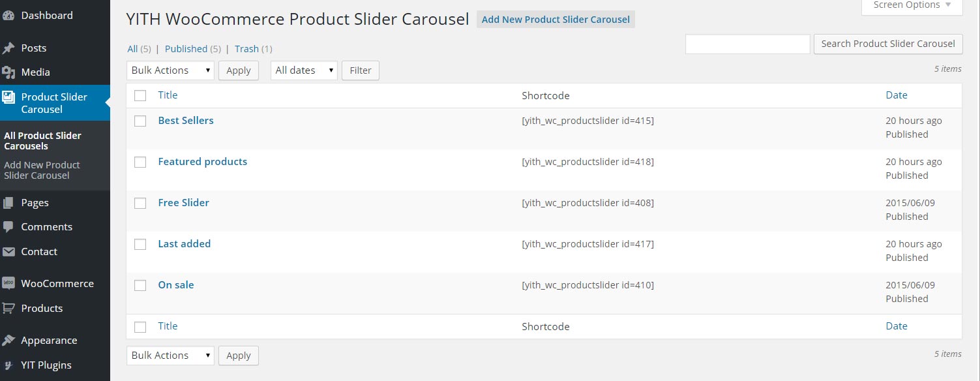The height and width of the screenshot is (381, 980).
Task: Show the Trash filtered list
Action: tap(246, 49)
